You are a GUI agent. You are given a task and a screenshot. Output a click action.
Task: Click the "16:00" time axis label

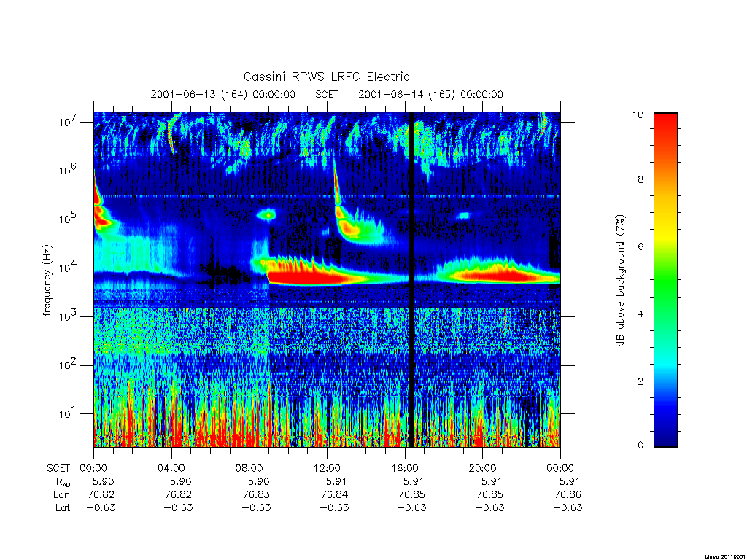point(404,468)
